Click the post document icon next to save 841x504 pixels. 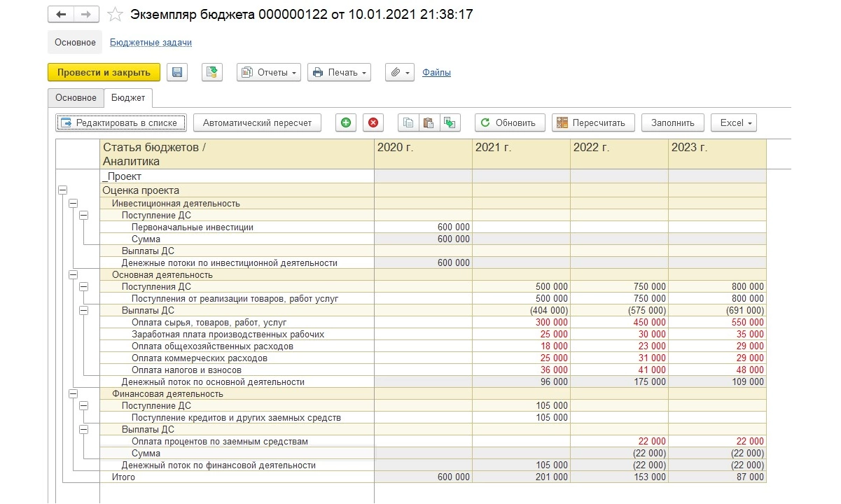coord(212,72)
